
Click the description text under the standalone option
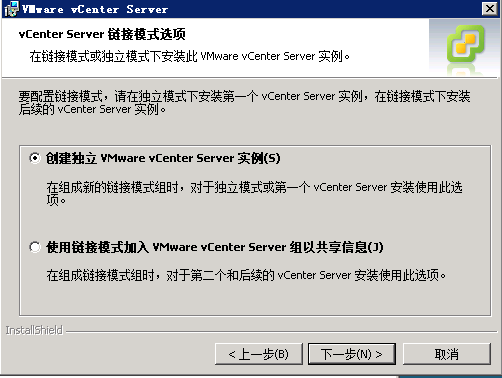click(x=254, y=193)
